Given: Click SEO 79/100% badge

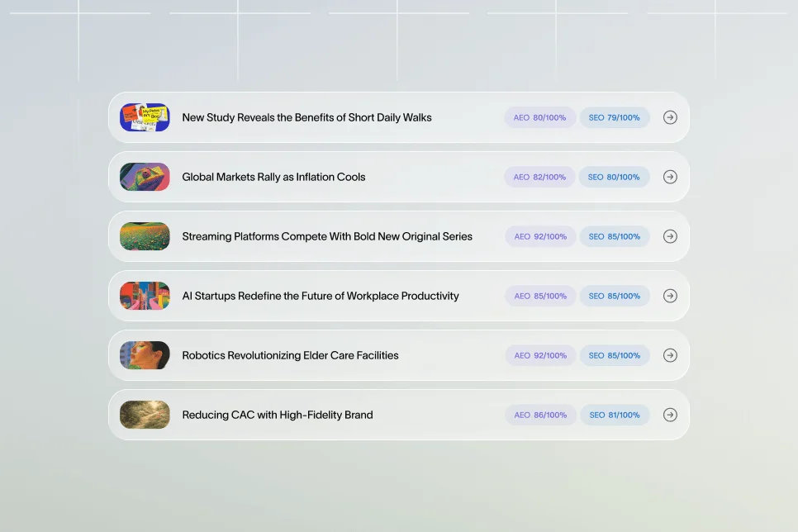Looking at the screenshot, I should pyautogui.click(x=615, y=117).
